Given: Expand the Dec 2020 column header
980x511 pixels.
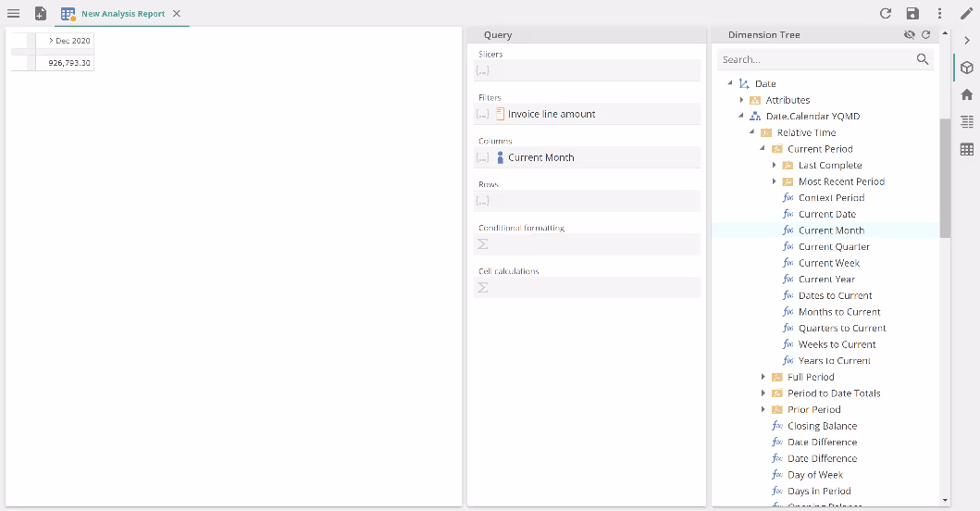Looking at the screenshot, I should (x=51, y=41).
